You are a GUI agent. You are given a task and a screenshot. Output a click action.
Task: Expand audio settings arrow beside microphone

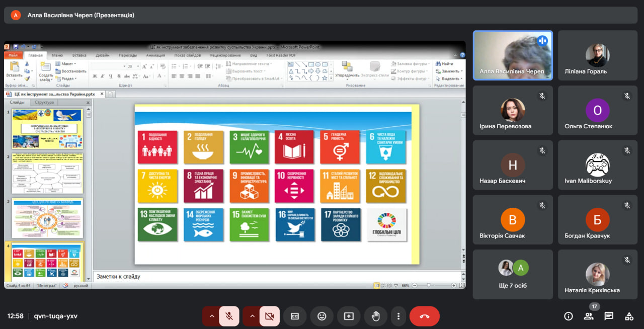(x=211, y=316)
